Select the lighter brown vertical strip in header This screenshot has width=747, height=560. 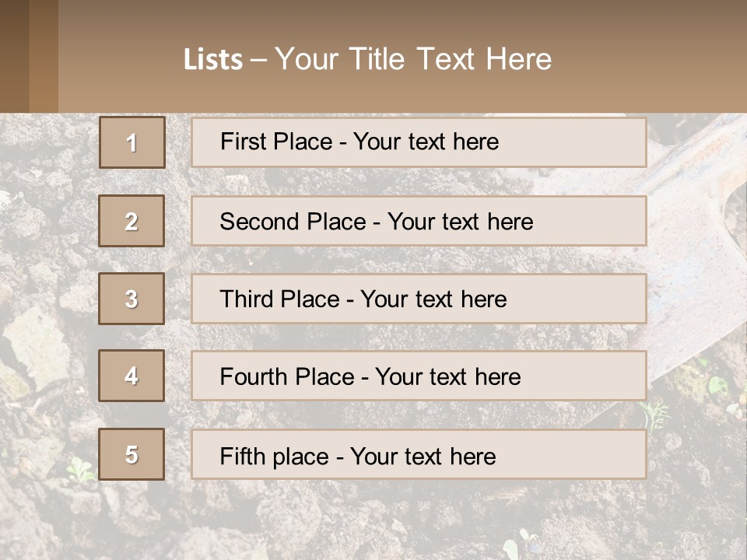tap(44, 56)
